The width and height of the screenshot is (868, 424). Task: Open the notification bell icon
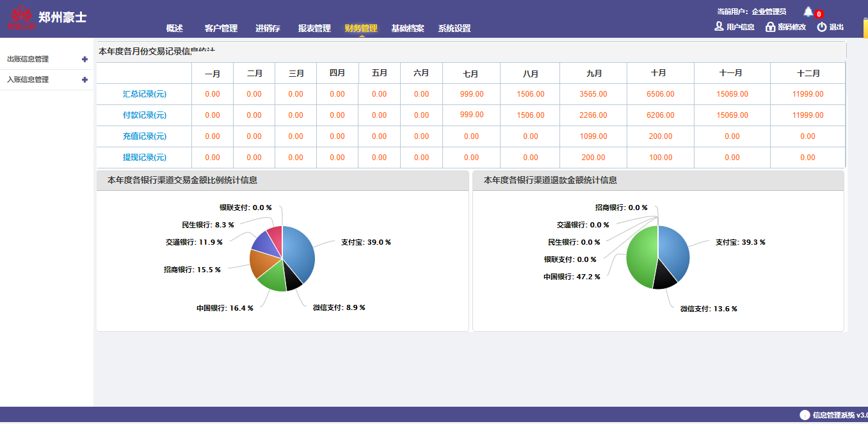pyautogui.click(x=808, y=12)
